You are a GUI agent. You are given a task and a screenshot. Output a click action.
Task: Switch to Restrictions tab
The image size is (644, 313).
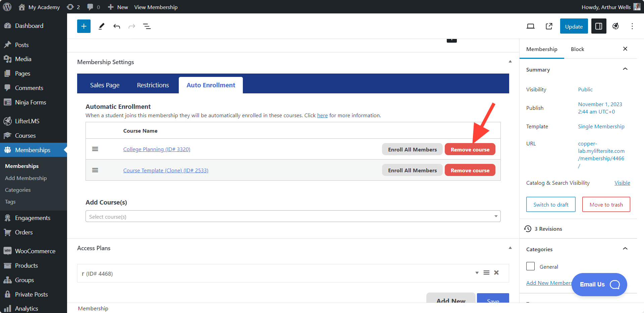tap(153, 85)
